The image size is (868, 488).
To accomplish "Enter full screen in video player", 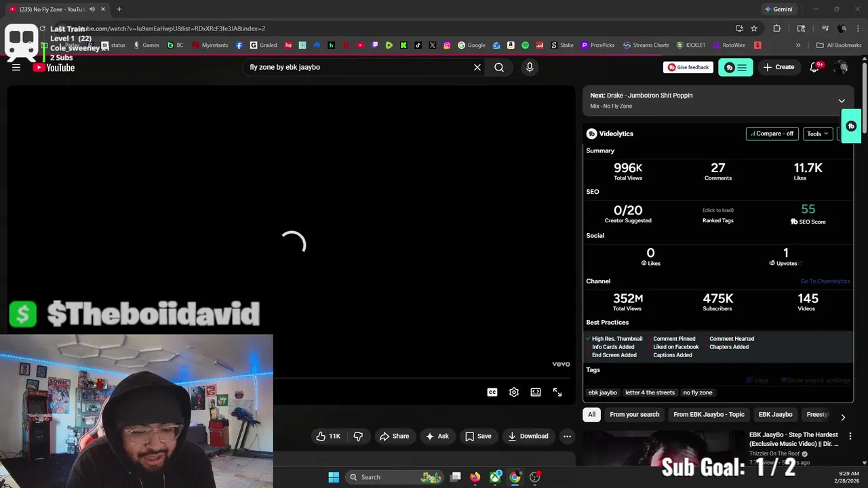I will 557,392.
